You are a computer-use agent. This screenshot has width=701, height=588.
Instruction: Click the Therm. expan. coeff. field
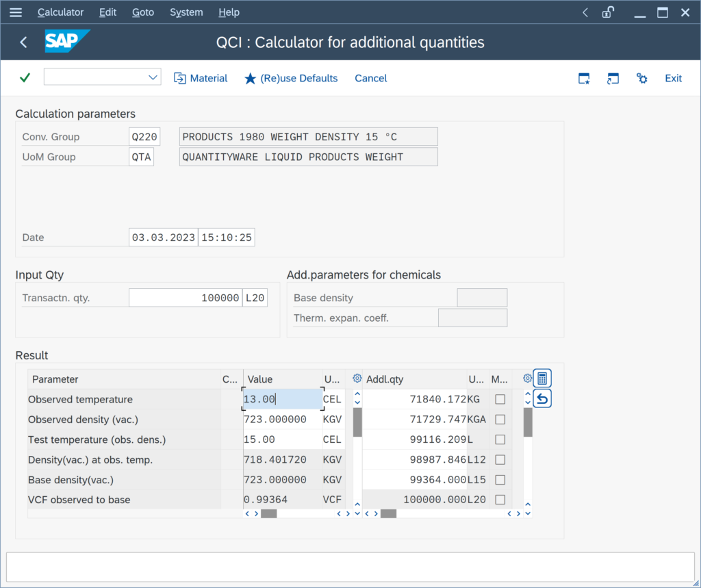(472, 318)
